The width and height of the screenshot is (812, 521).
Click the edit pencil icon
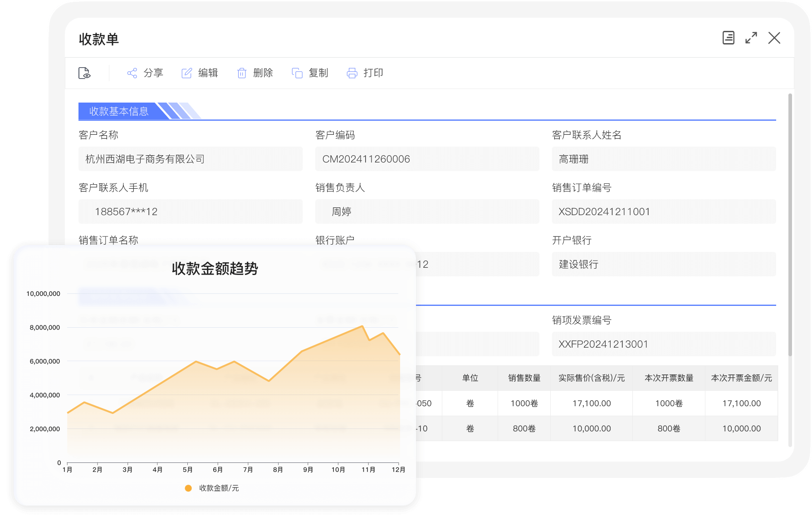pyautogui.click(x=186, y=73)
